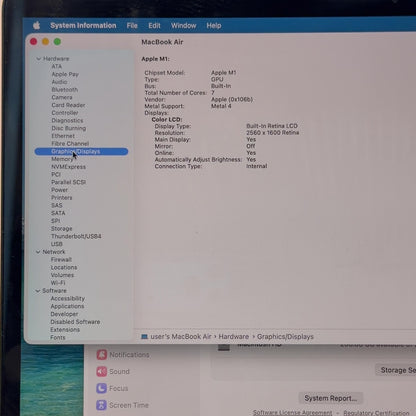Click the Storage Settings button
Viewport: 416px width, 416px height.
(x=396, y=370)
